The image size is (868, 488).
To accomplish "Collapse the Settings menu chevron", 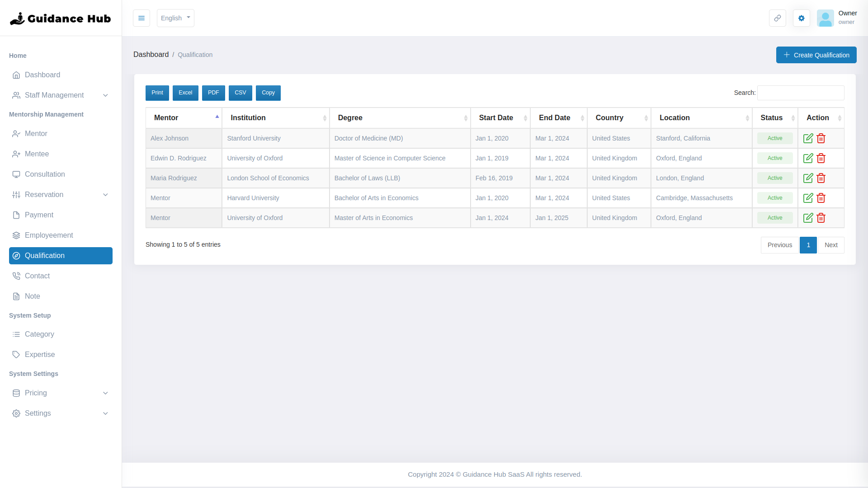I will (105, 413).
